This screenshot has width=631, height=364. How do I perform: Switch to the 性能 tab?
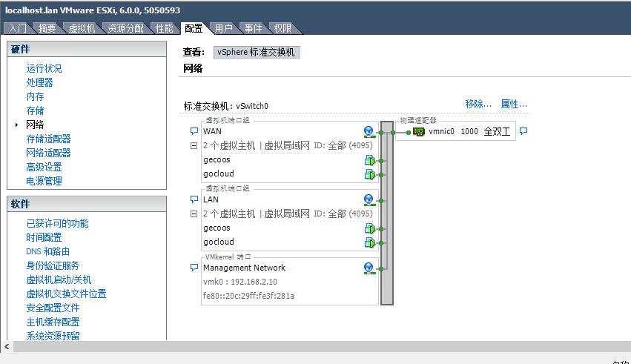[x=164, y=28]
